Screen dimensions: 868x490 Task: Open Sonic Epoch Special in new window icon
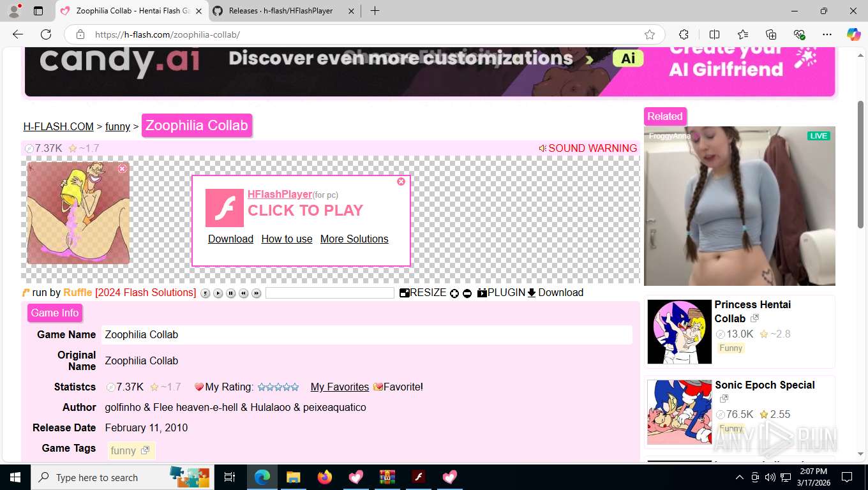click(724, 399)
